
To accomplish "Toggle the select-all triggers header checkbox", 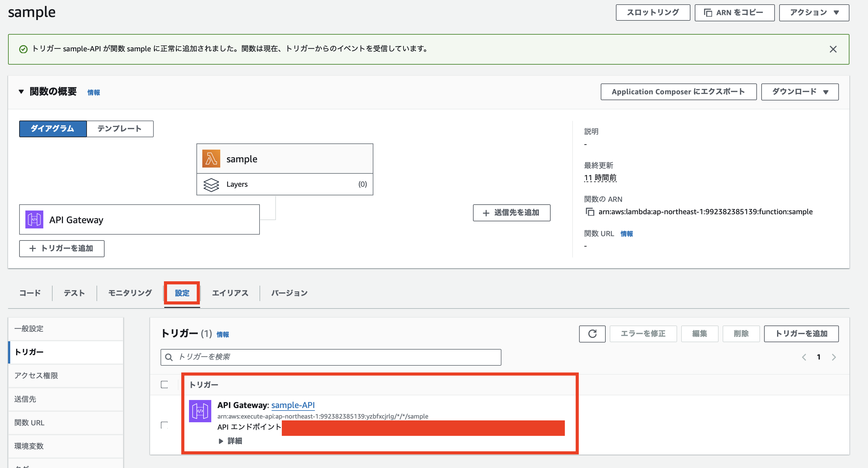I will pyautogui.click(x=165, y=385).
